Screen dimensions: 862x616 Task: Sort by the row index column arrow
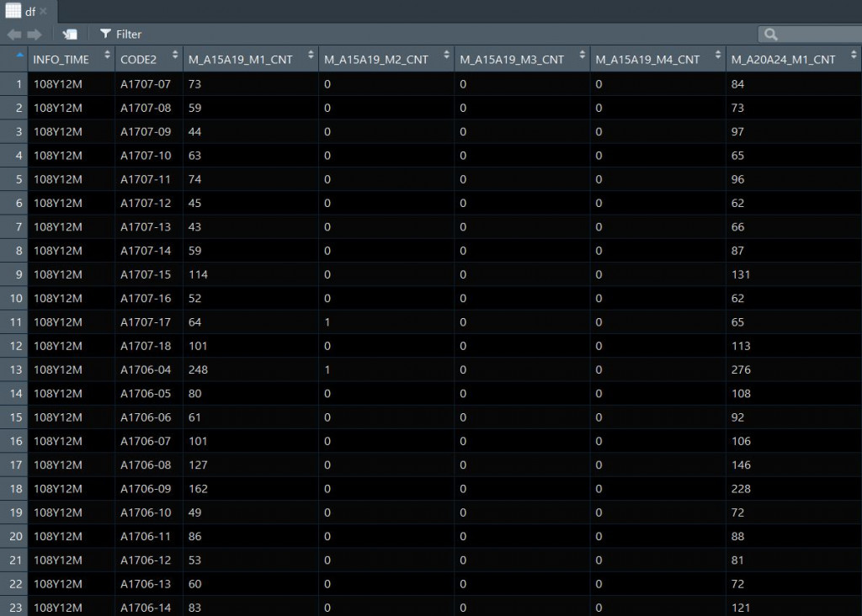20,55
